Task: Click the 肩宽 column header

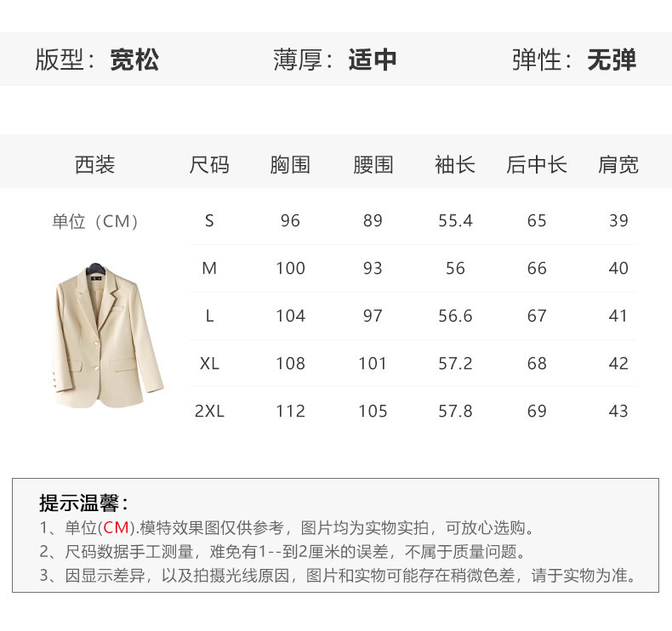Action: point(618,164)
